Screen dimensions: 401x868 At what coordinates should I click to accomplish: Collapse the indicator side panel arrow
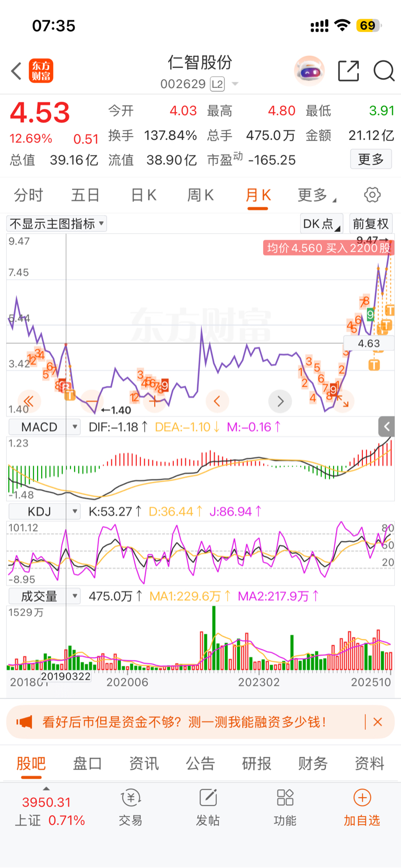[x=386, y=426]
